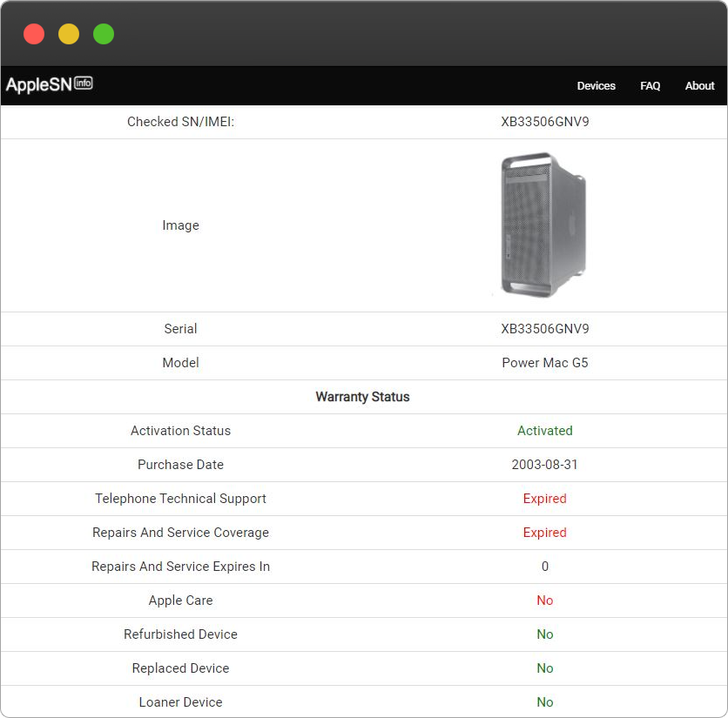Click the red 'No' for Apple Care
Screen dimensions: 728x718
point(544,601)
